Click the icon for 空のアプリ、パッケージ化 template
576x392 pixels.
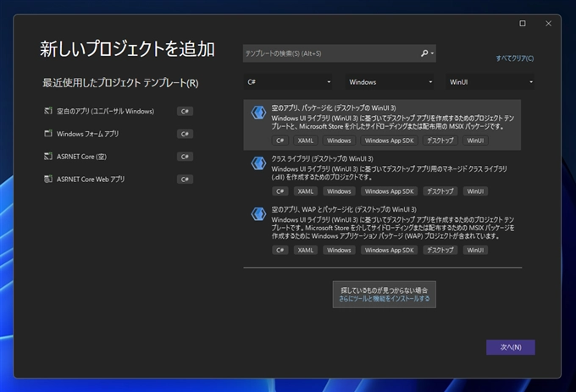[258, 113]
